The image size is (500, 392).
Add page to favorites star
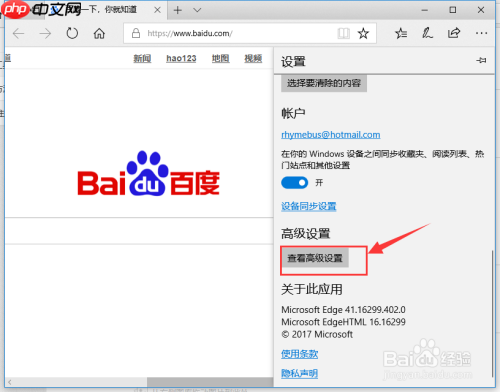click(x=363, y=33)
